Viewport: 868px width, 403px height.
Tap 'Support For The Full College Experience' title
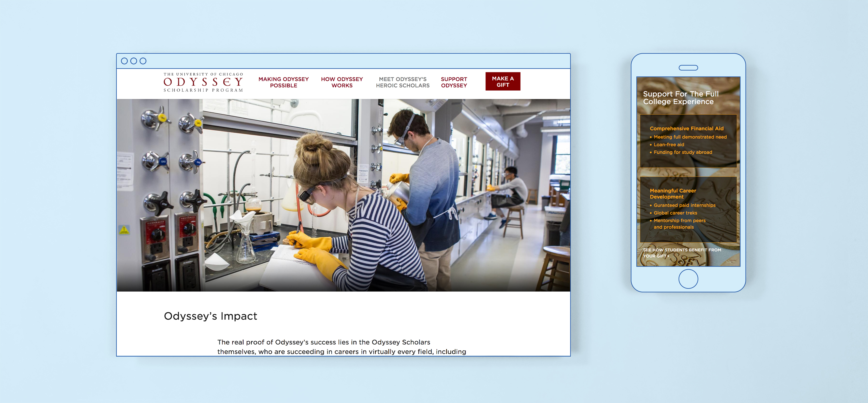(680, 98)
